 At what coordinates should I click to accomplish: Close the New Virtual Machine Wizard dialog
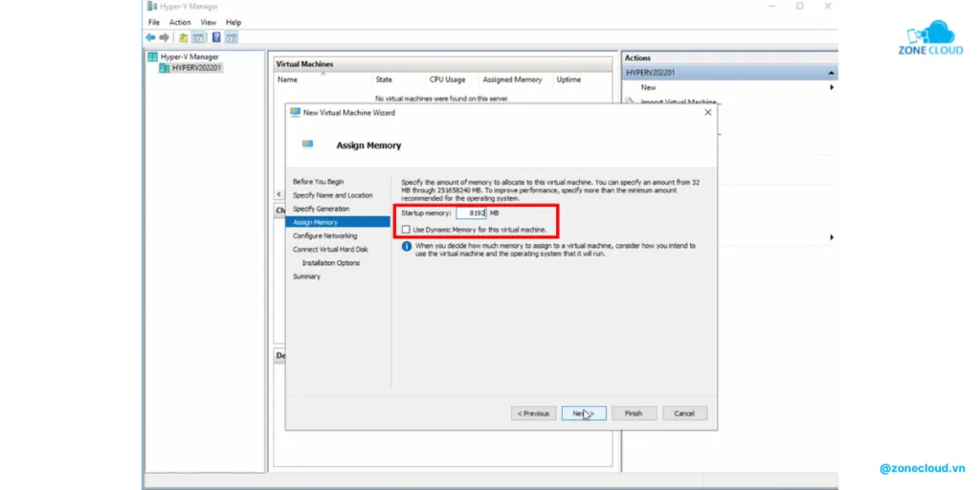pyautogui.click(x=707, y=113)
